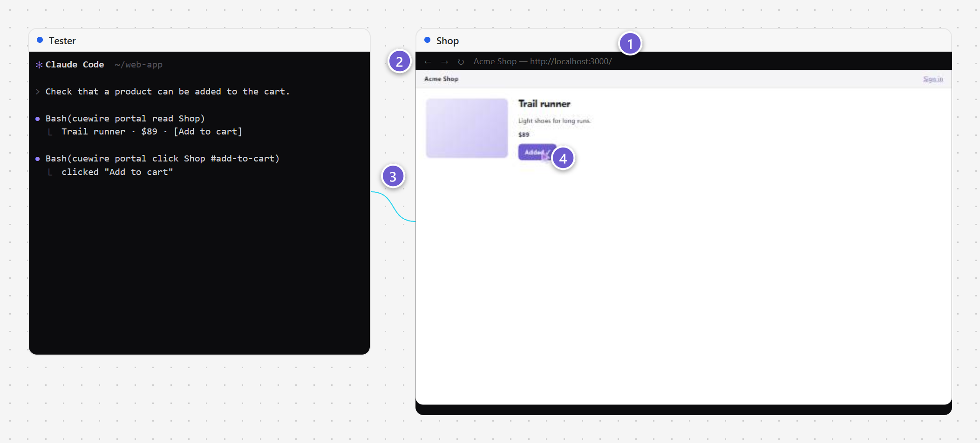Click the $89 price under product description
Image resolution: width=980 pixels, height=443 pixels.
click(x=524, y=134)
